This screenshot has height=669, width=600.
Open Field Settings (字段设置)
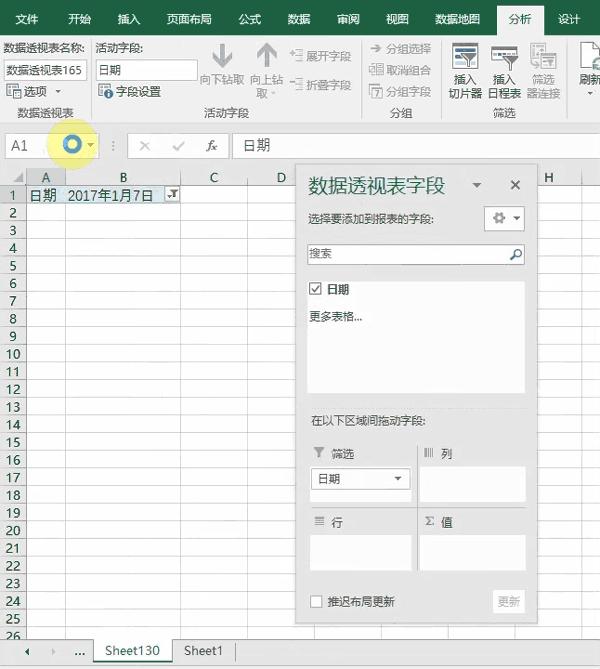[x=129, y=91]
